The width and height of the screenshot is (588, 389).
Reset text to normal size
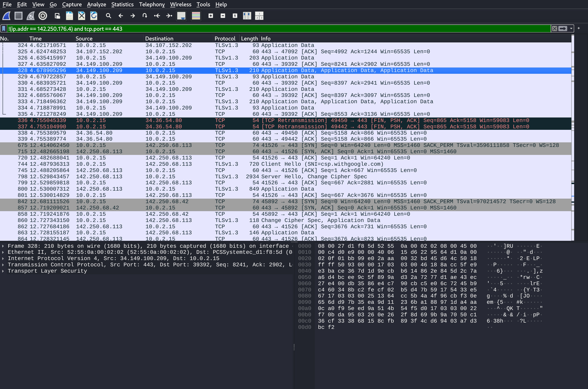235,16
